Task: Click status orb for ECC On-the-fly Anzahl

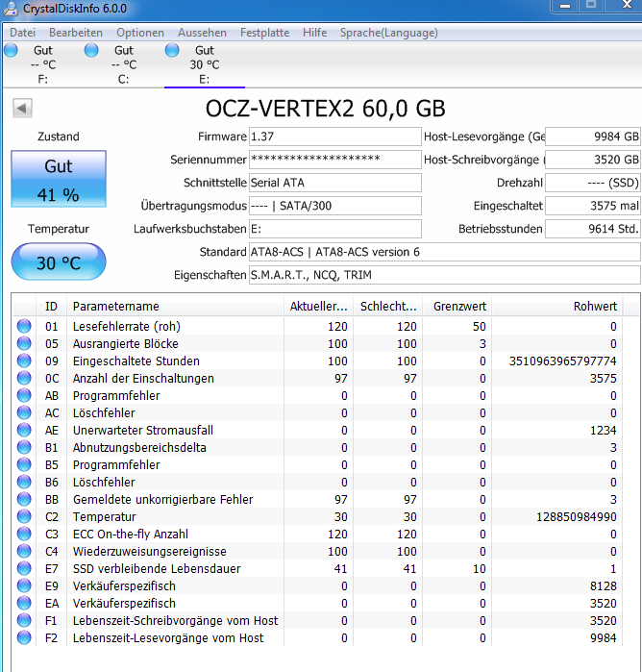Action: (x=24, y=534)
